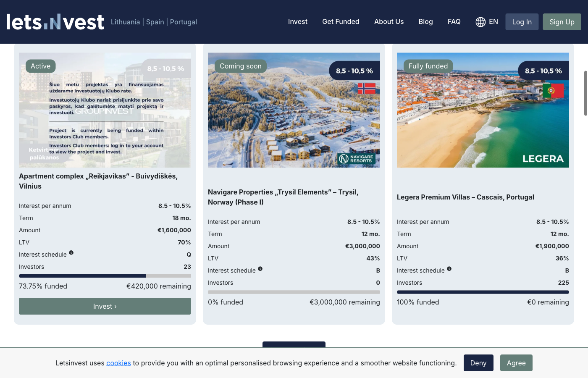Viewport: 588px width, 378px height.
Task: Open the EN language selector globe icon
Action: (481, 21)
